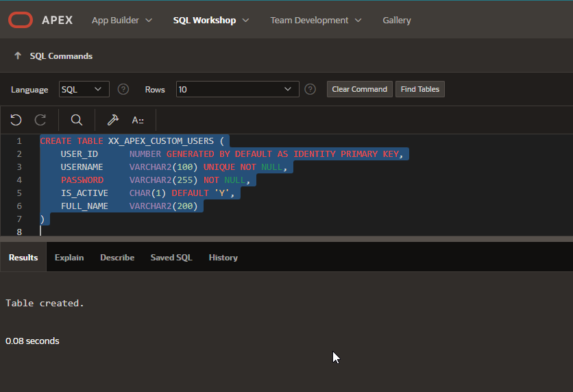
Task: Click the CREATE keyword on line 1
Action: click(56, 141)
